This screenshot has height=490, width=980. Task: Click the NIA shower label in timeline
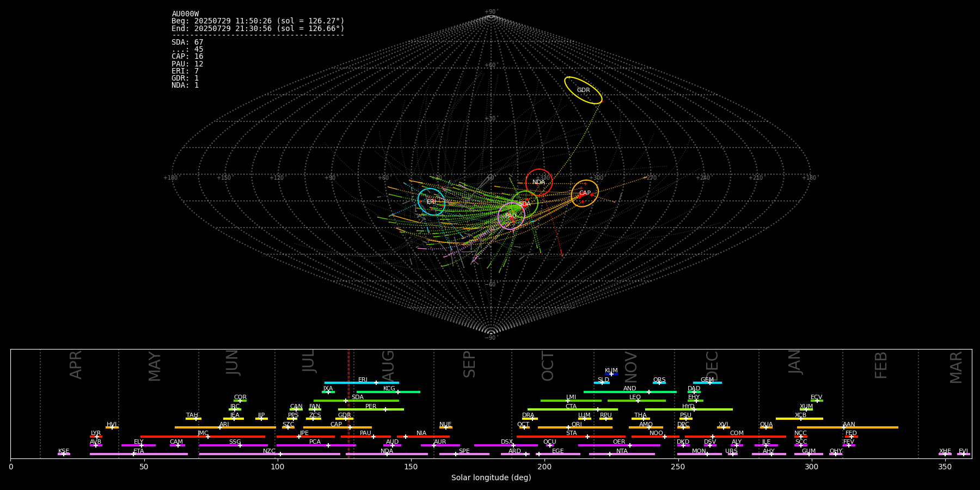[421, 433]
